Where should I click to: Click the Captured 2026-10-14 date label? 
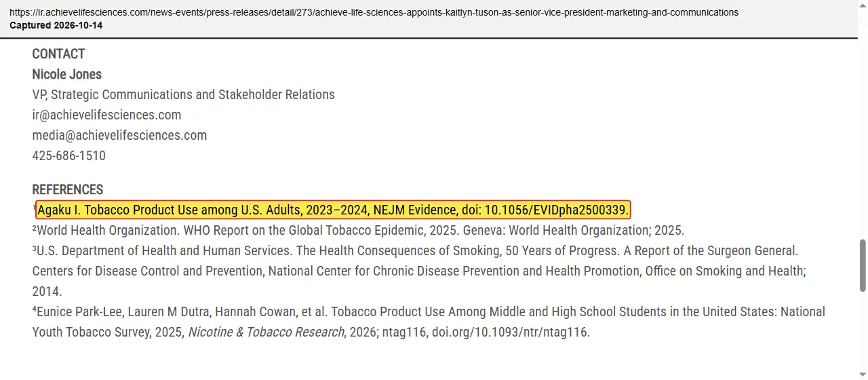coord(56,25)
